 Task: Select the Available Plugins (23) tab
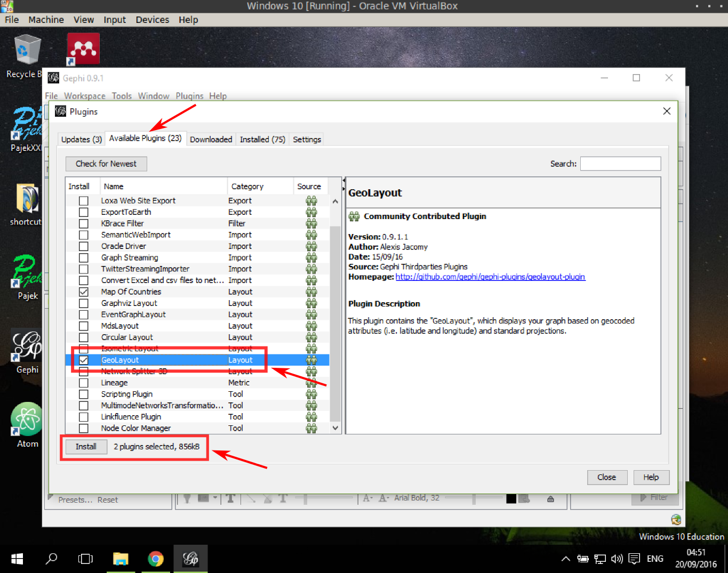click(x=146, y=138)
